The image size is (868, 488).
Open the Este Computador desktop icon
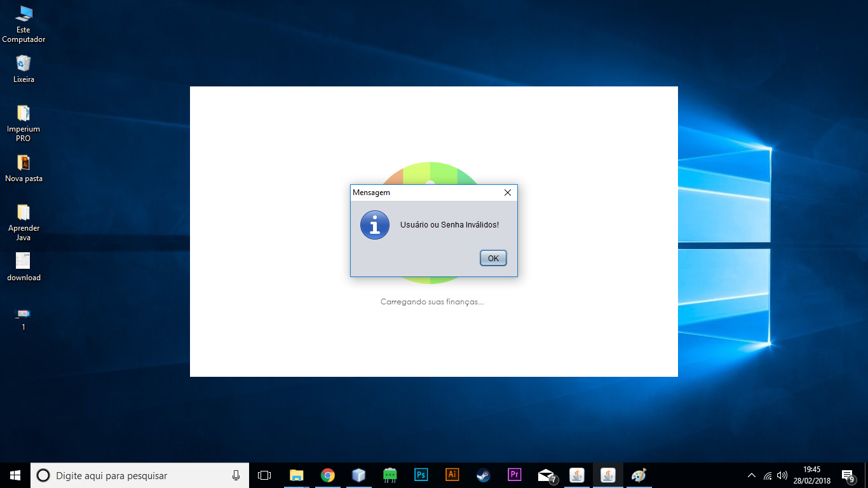coord(24,24)
